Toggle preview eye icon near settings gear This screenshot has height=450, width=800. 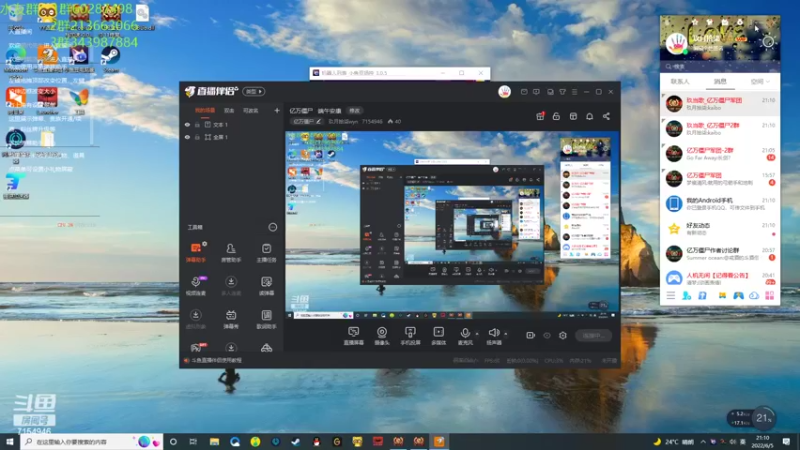pyautogui.click(x=546, y=335)
